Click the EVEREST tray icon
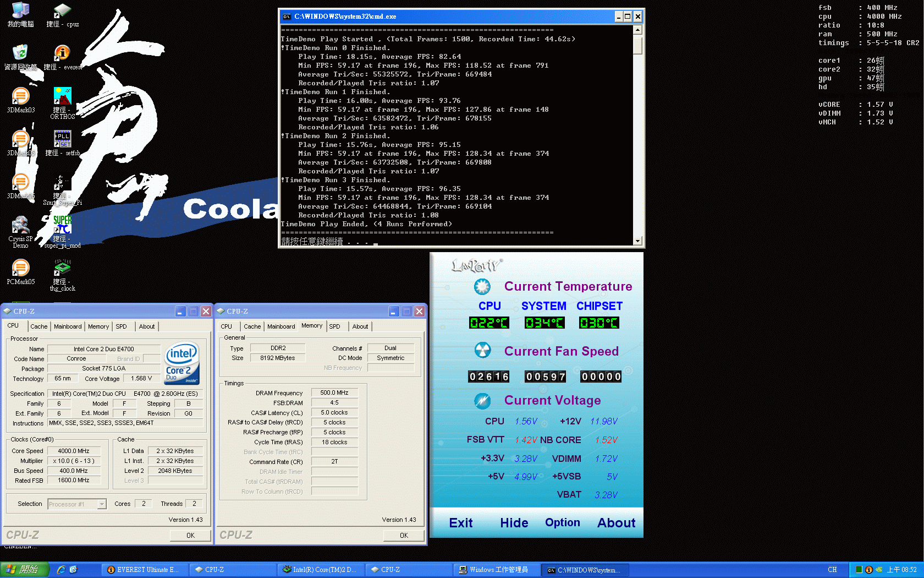Viewport: 924px width, 578px height. pos(869,570)
